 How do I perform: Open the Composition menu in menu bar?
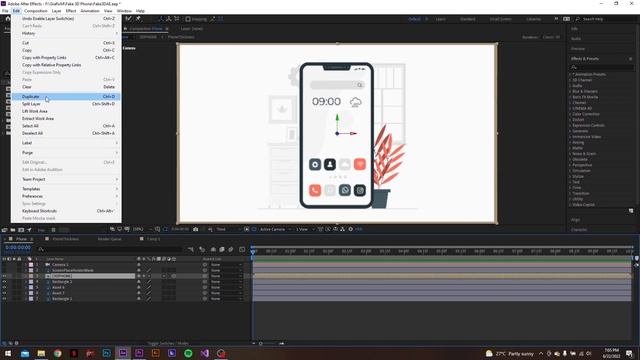36,11
